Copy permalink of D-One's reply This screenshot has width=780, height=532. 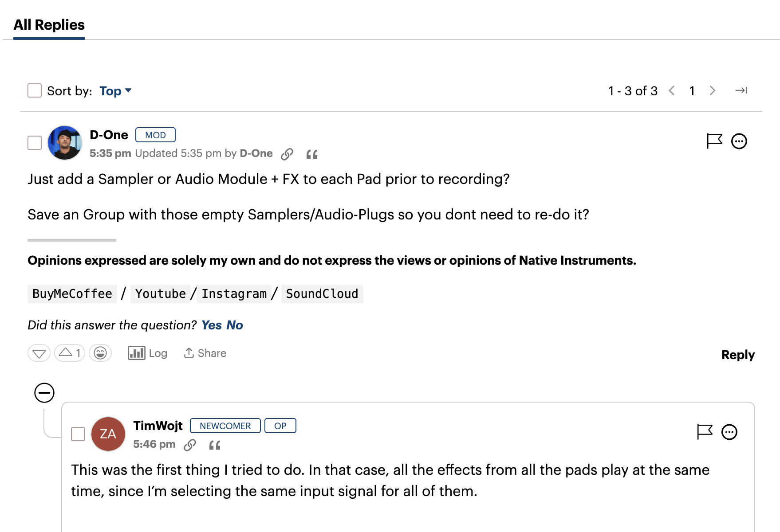click(x=287, y=154)
